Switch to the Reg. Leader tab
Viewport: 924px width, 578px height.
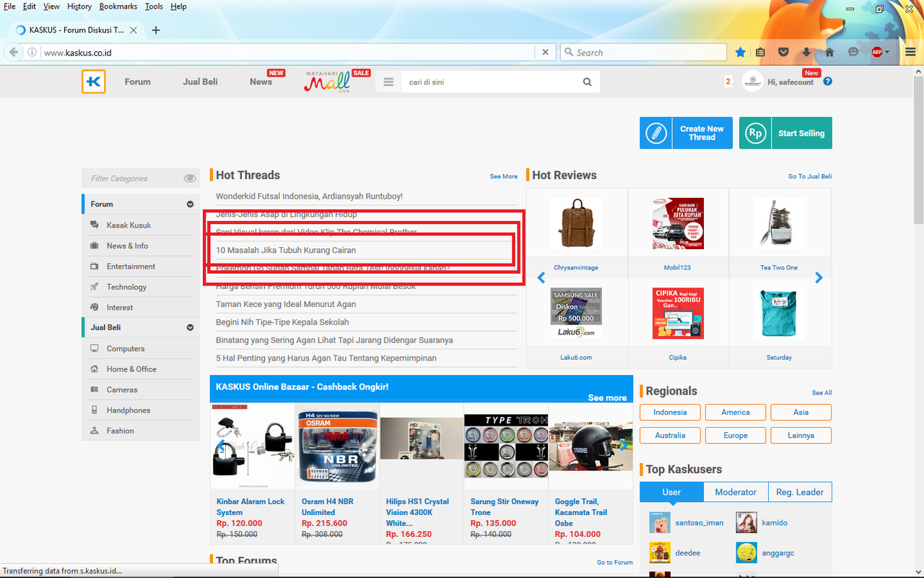point(800,492)
